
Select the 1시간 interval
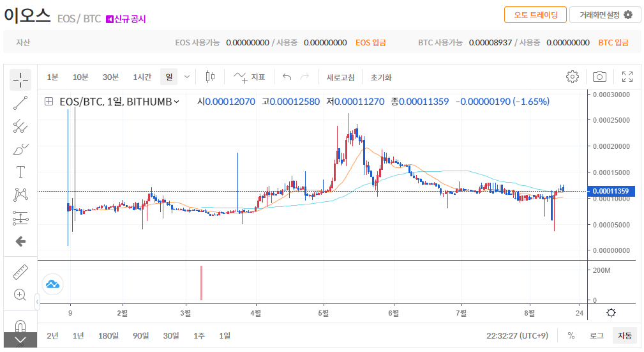click(142, 77)
